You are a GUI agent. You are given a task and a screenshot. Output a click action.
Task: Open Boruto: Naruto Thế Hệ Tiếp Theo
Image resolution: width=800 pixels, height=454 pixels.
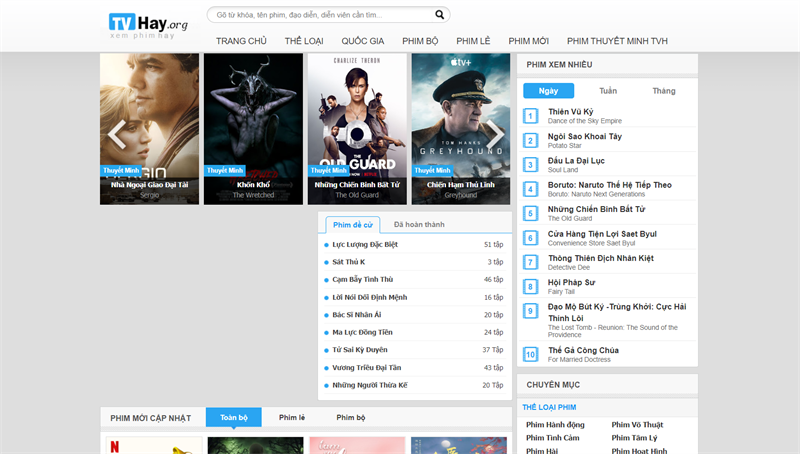pyautogui.click(x=610, y=185)
